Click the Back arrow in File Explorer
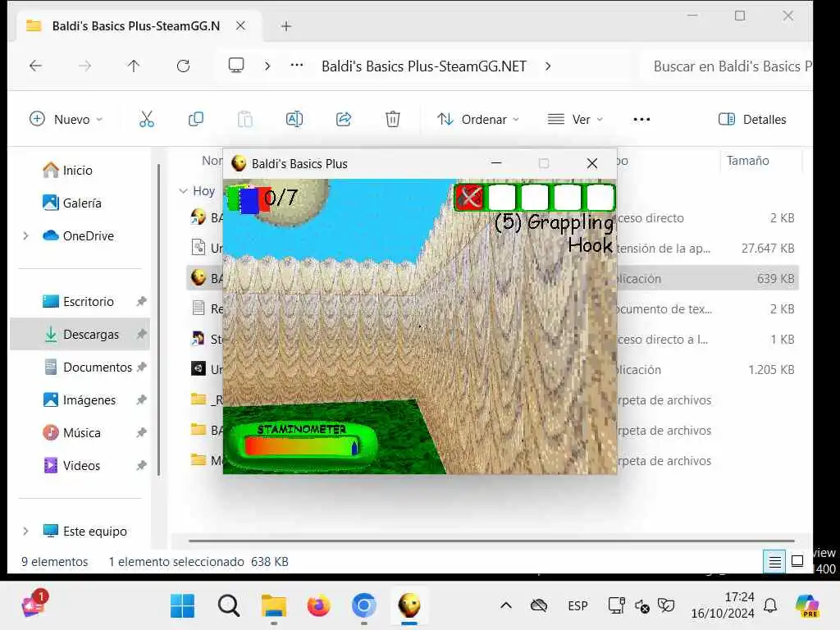The height and width of the screenshot is (630, 840). click(35, 66)
